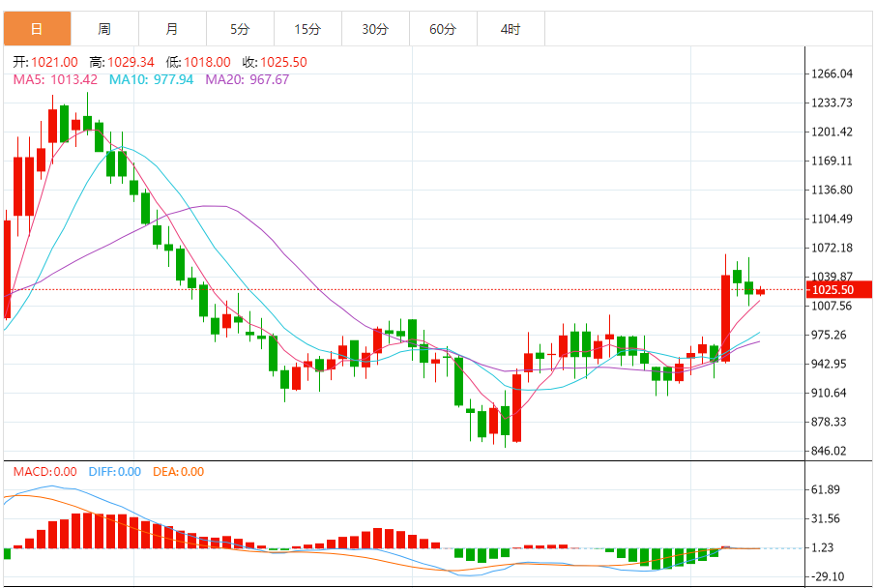
Task: Click the 1201.42 price axis label
Action: [832, 132]
